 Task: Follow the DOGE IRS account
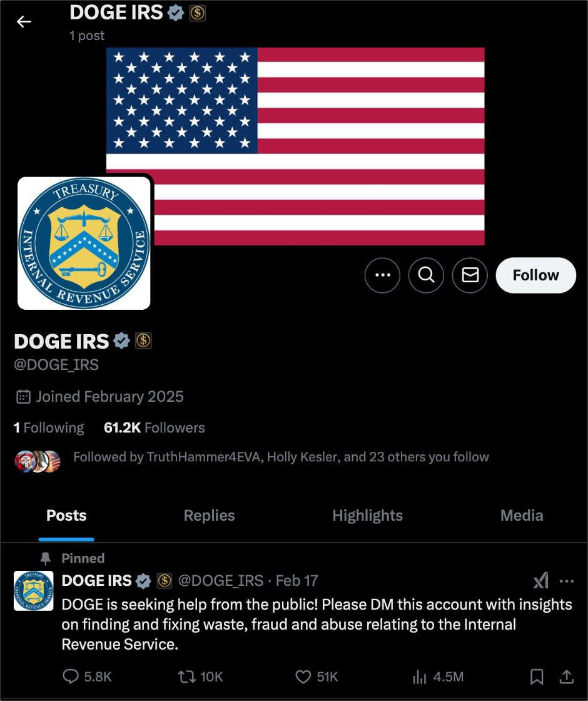(535, 275)
